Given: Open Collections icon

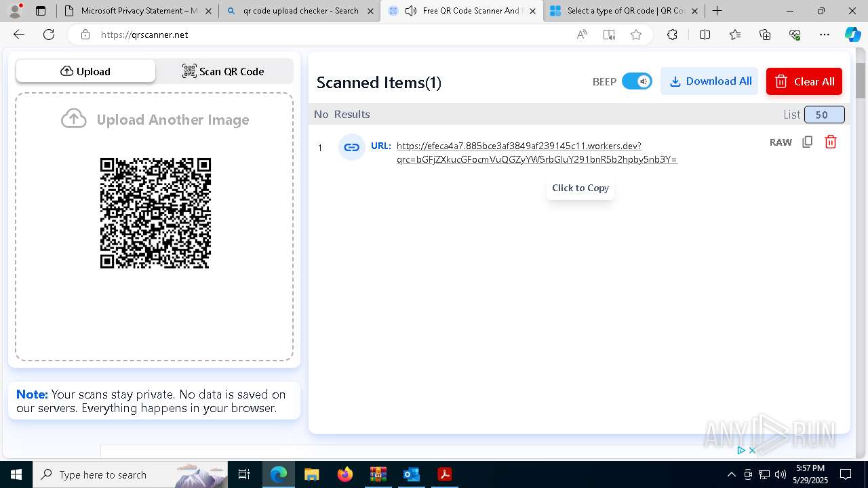Looking at the screenshot, I should [x=765, y=35].
